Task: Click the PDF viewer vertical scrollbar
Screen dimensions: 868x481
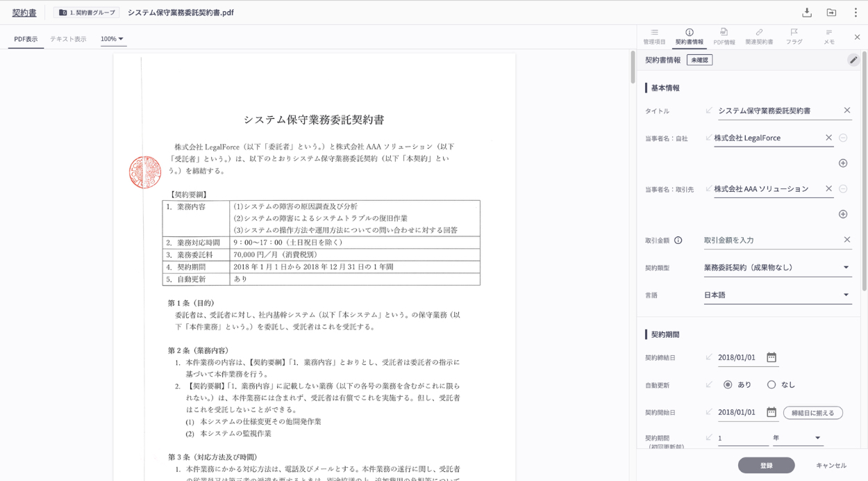Action: pyautogui.click(x=633, y=67)
